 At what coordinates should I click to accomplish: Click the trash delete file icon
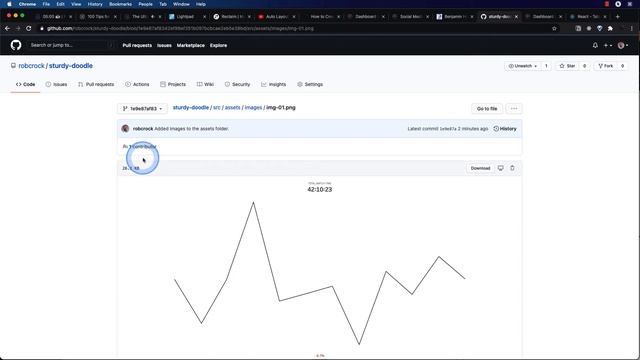point(512,168)
